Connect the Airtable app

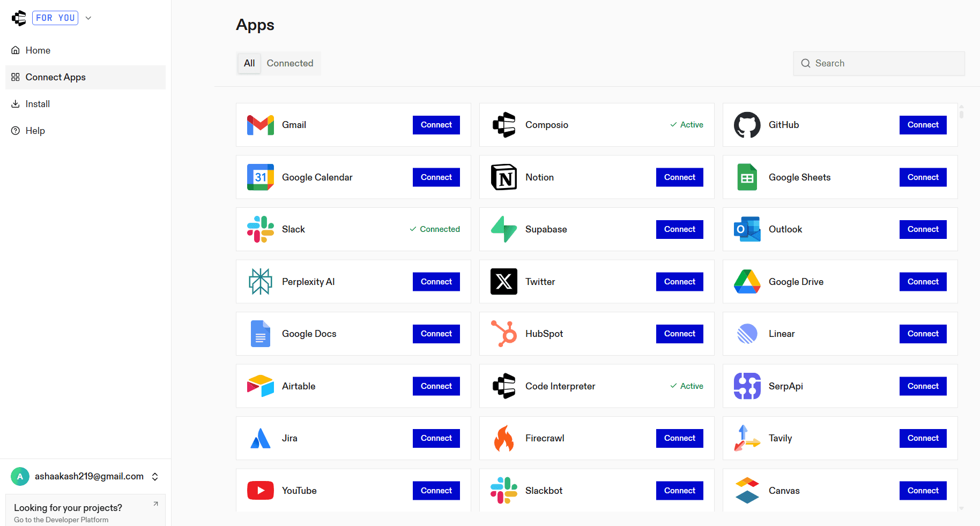(436, 386)
